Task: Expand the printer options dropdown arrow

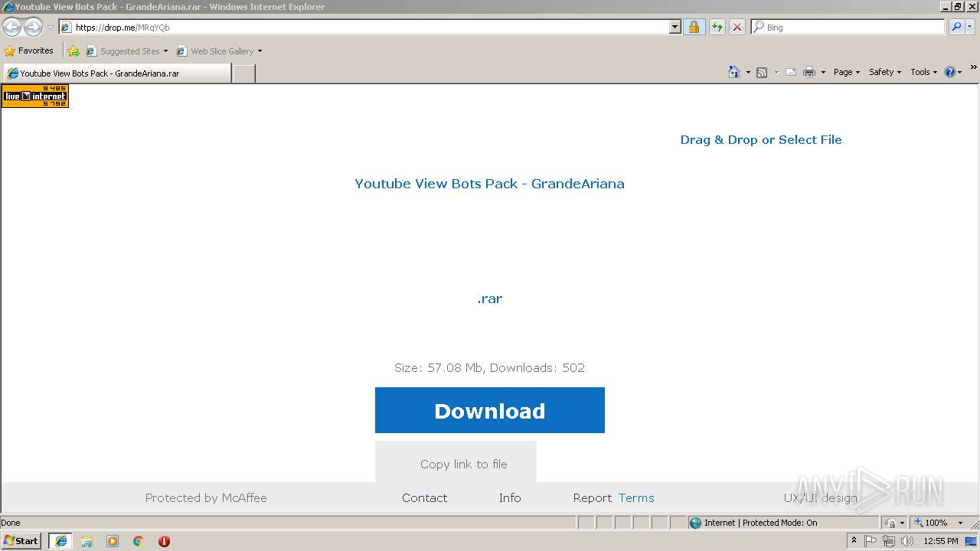Action: (823, 72)
